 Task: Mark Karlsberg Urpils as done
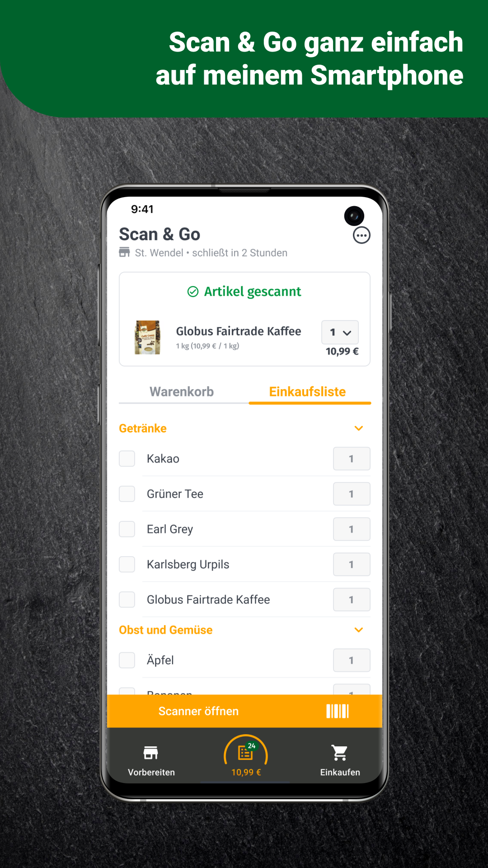point(127,564)
